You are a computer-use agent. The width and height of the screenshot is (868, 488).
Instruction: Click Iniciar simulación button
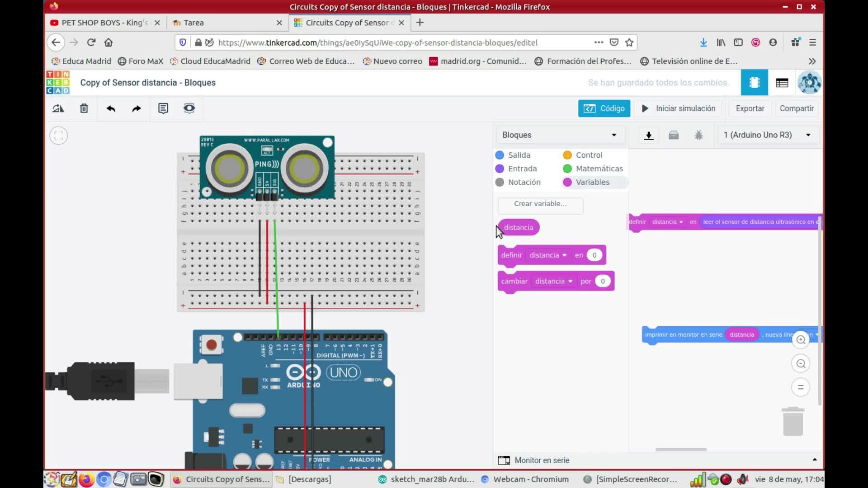679,108
